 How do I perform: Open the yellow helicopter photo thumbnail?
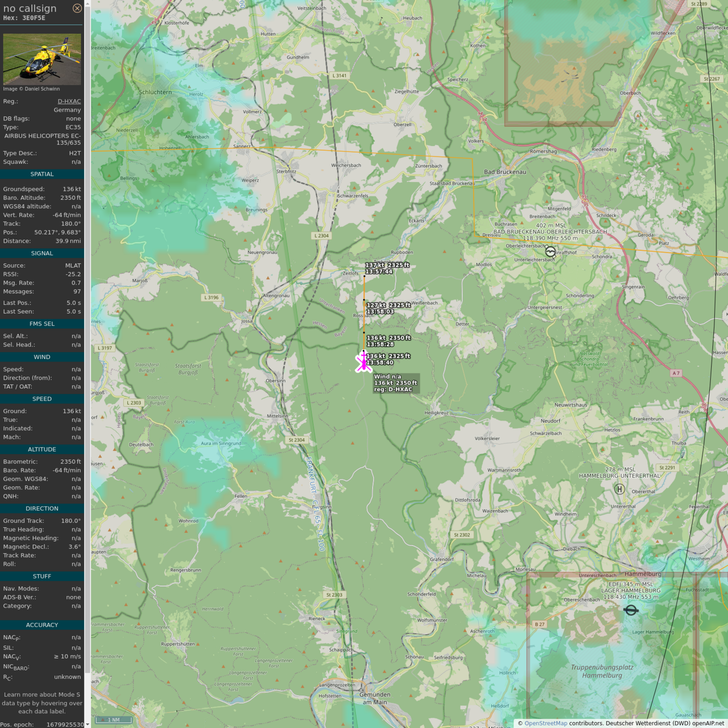point(42,59)
